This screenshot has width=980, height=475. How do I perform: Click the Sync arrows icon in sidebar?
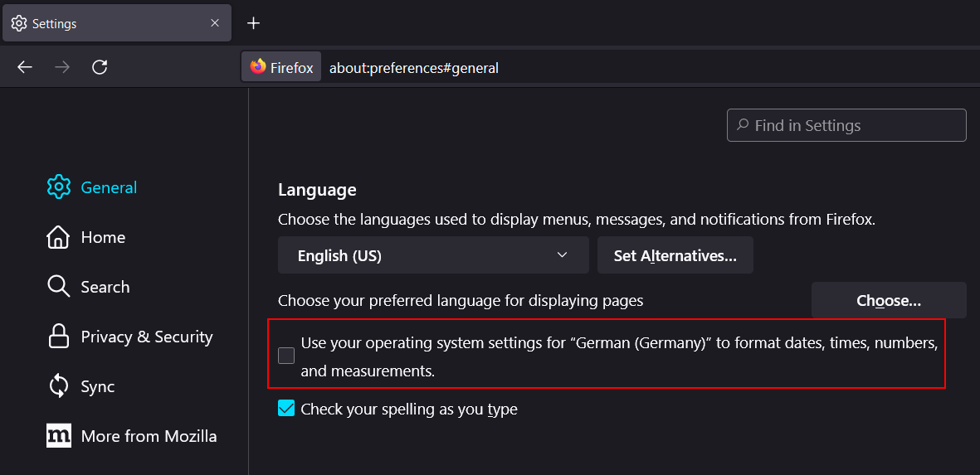tap(59, 386)
